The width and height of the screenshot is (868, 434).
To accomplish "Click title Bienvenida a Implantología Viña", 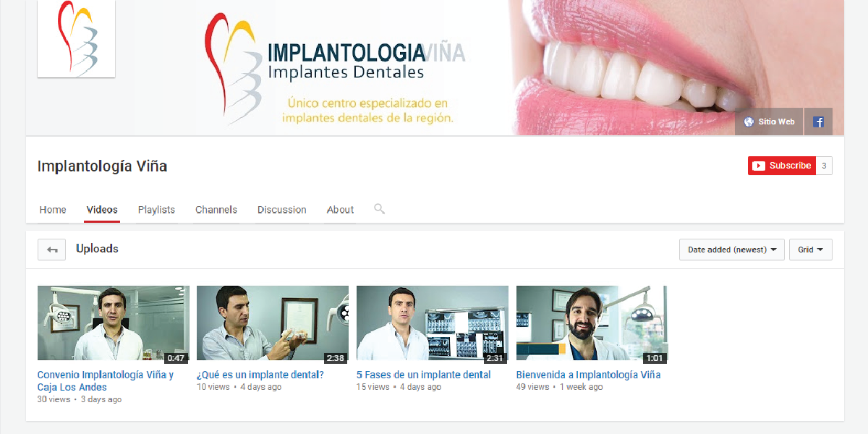I will [588, 375].
